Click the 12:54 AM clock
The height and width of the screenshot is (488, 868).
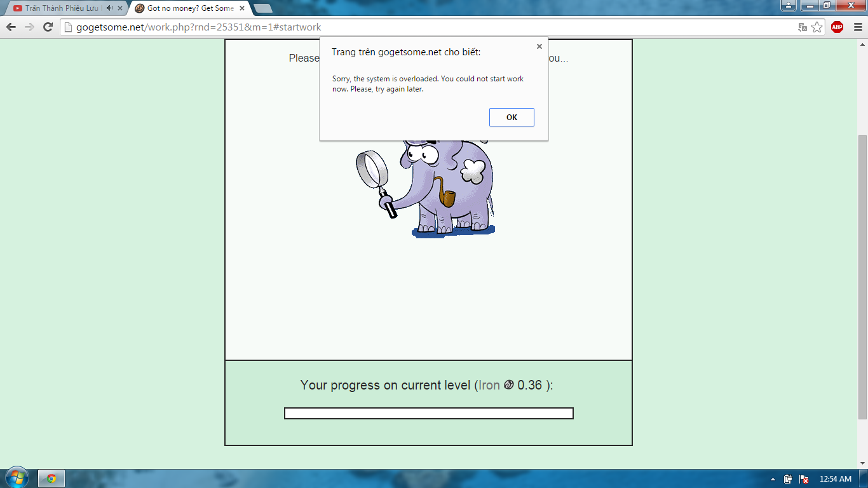pos(835,479)
